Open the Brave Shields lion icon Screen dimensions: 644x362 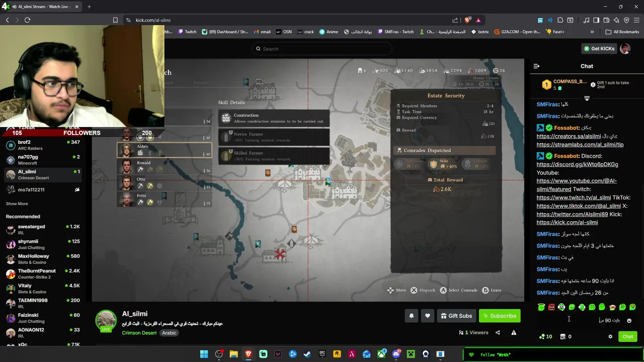point(467,20)
